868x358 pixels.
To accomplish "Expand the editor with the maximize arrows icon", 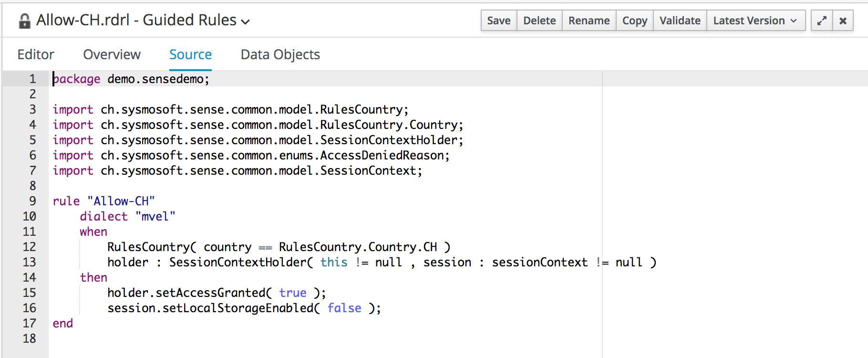I will tap(822, 21).
